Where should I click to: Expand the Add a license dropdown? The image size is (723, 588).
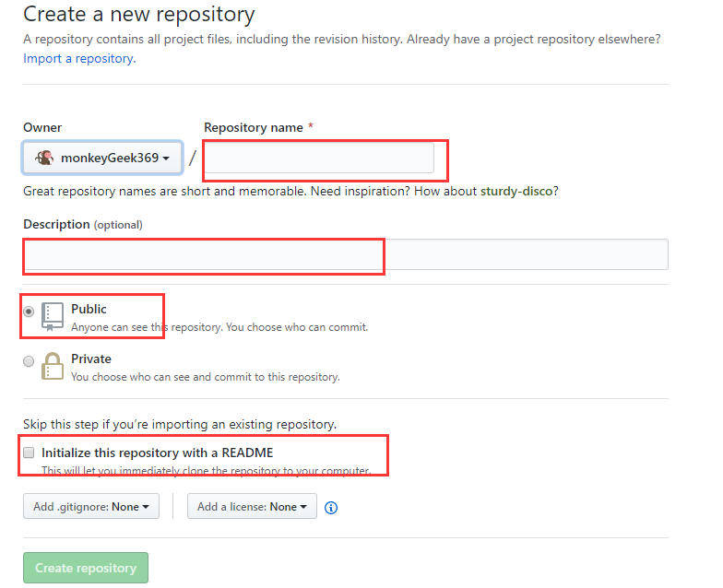click(252, 506)
